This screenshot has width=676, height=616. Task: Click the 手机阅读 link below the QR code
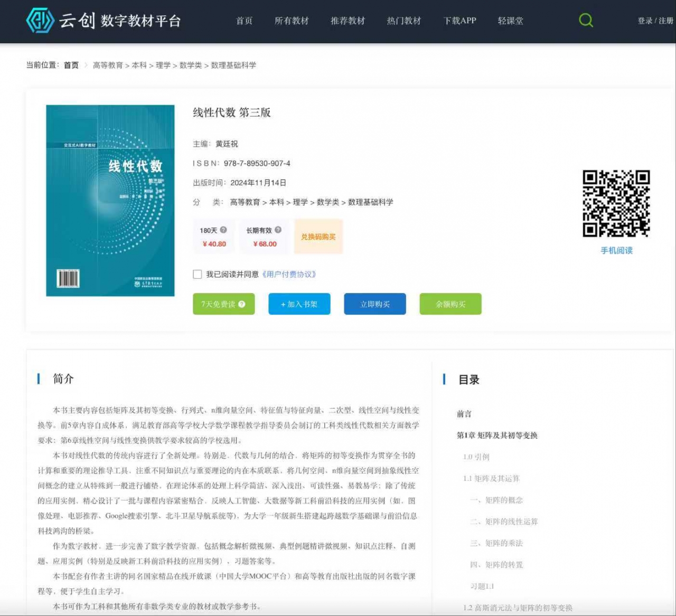(x=616, y=251)
